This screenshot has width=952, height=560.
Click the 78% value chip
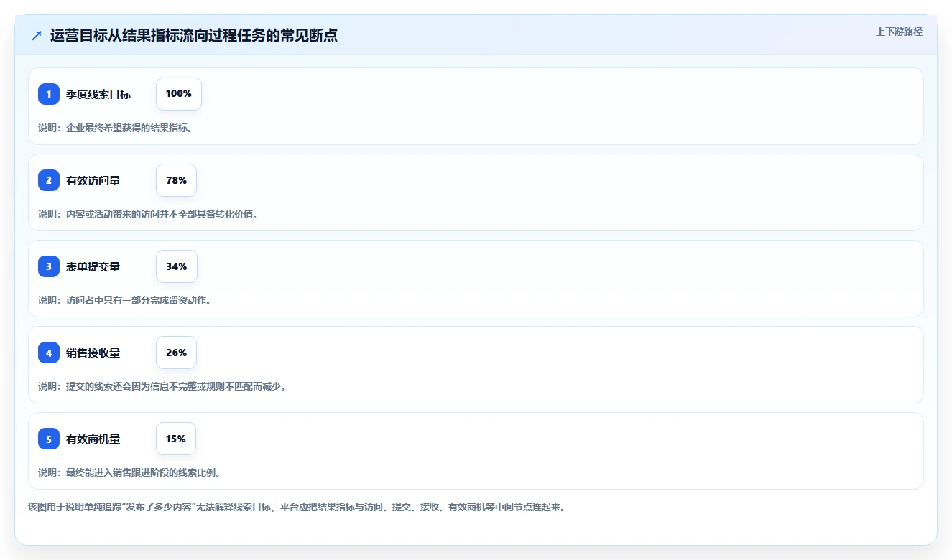pos(176,180)
